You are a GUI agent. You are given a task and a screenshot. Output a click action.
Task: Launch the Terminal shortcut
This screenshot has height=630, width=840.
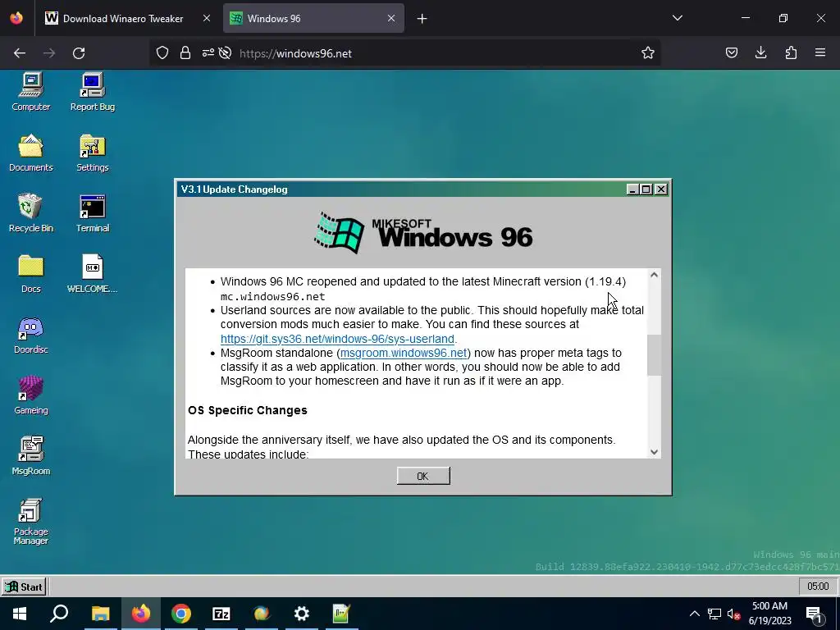point(92,213)
